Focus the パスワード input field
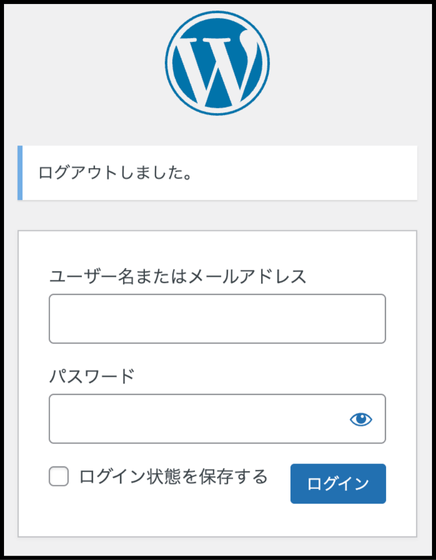436x560 pixels. pos(217,419)
